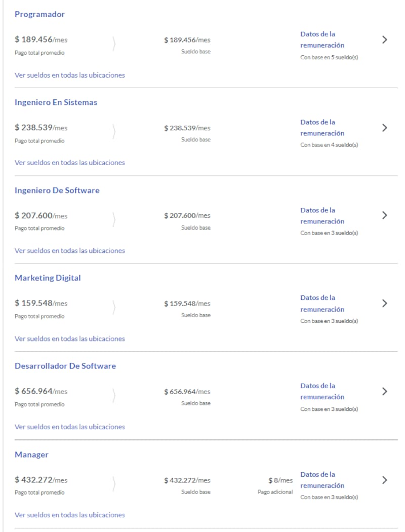The width and height of the screenshot is (405, 532).
Task: Click the right chevron in Marketing Digital row
Action: [385, 303]
